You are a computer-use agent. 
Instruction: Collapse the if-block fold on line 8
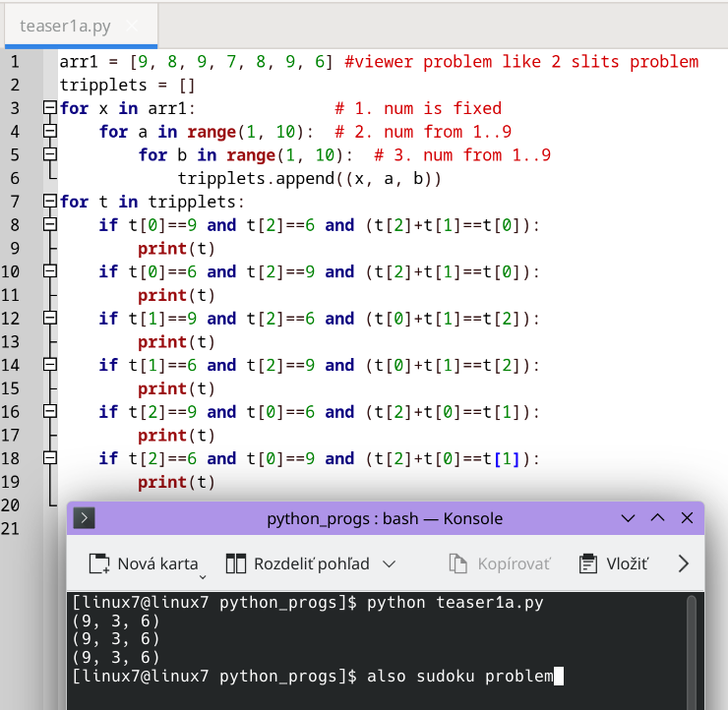coord(49,224)
